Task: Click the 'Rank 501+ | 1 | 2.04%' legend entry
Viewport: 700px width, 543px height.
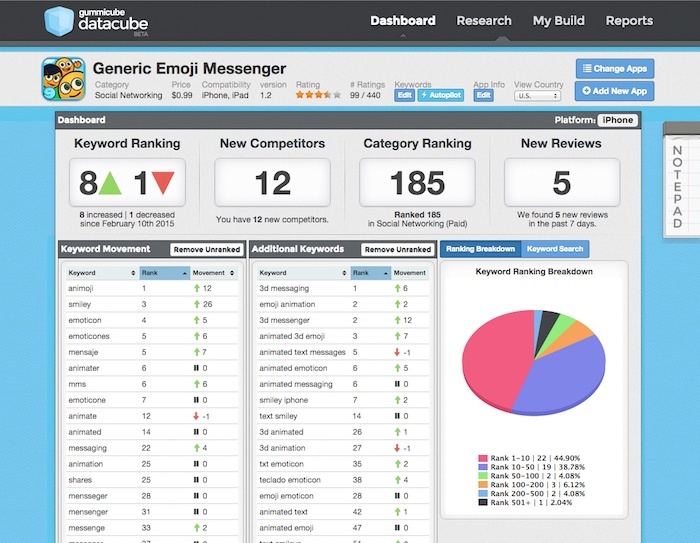Action: [x=525, y=502]
